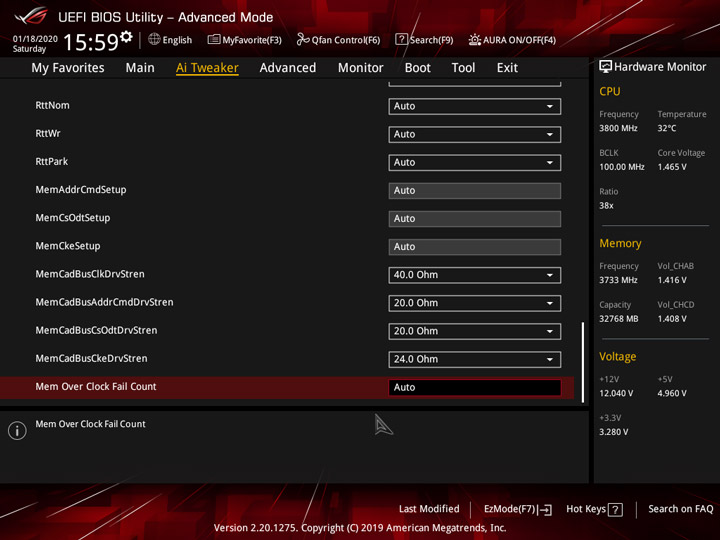720x540 pixels.
Task: Click the Hot Keys question mark icon
Action: [x=615, y=510]
